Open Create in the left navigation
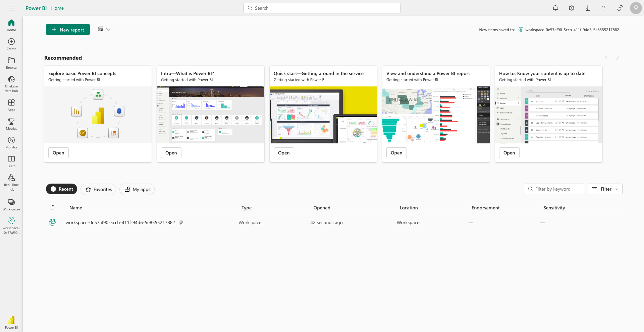This screenshot has width=644, height=332. (11, 44)
